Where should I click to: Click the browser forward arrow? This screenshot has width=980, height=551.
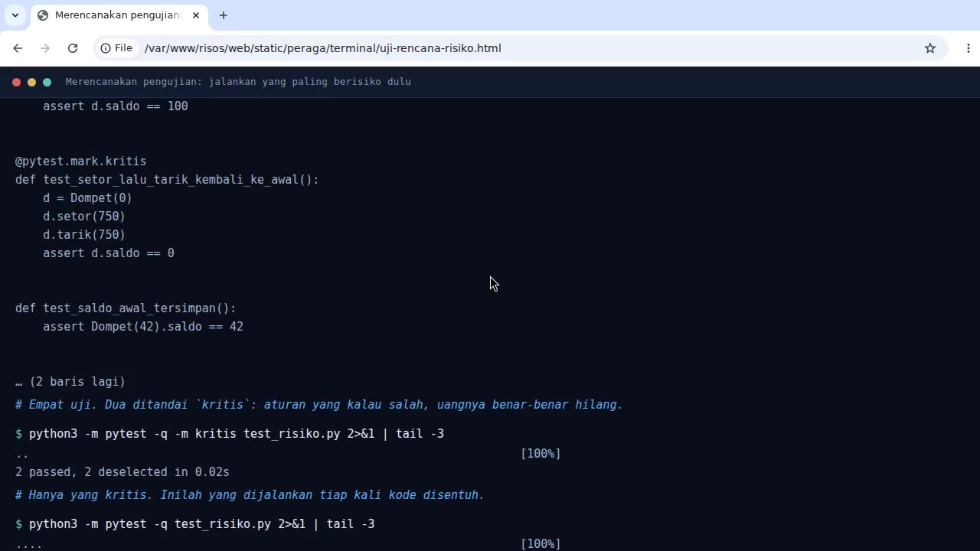tap(45, 48)
